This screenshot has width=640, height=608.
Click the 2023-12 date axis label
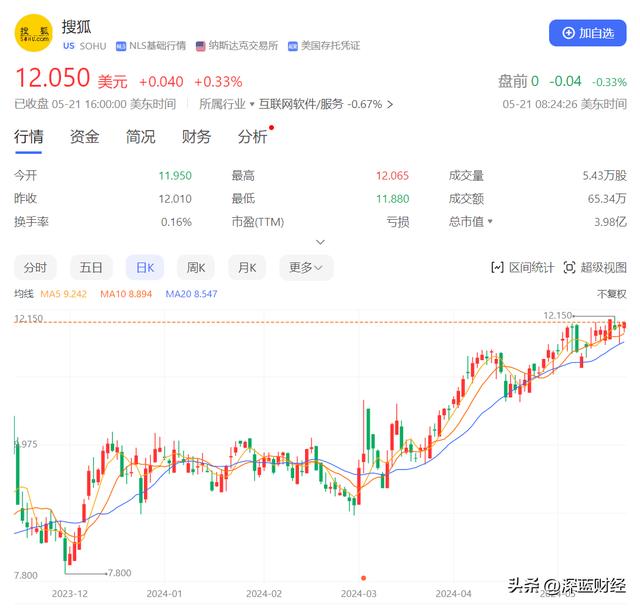tap(70, 594)
